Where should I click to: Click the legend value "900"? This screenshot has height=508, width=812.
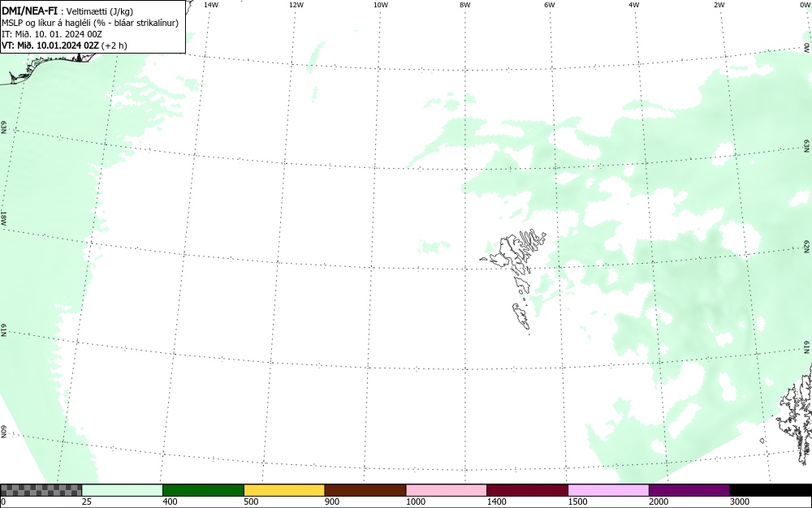332,502
